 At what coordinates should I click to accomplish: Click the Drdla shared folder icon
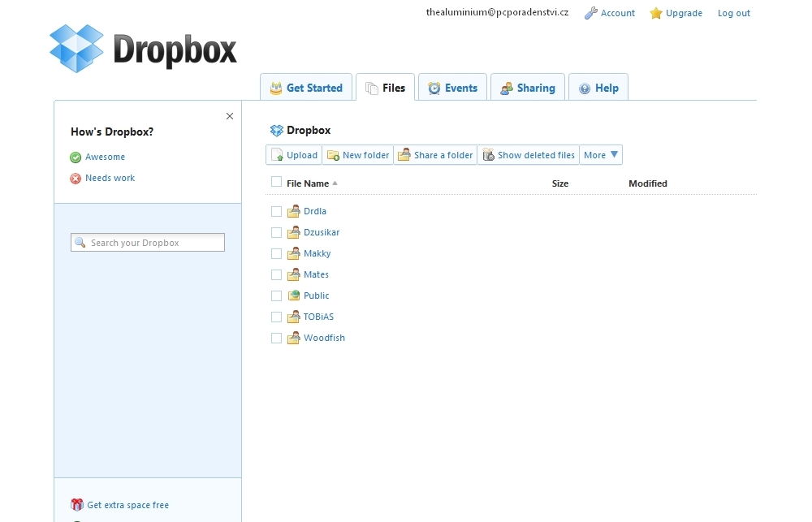pyautogui.click(x=294, y=211)
